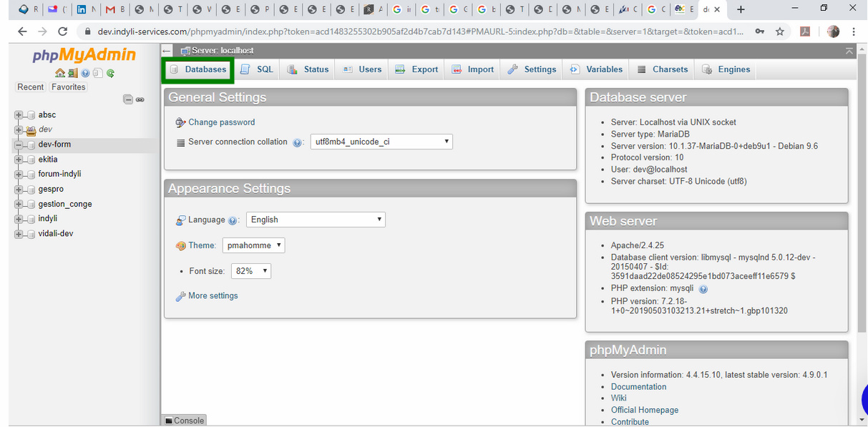
Task: Click the document pages icon under the phpMyAdmin logo
Action: click(x=97, y=73)
